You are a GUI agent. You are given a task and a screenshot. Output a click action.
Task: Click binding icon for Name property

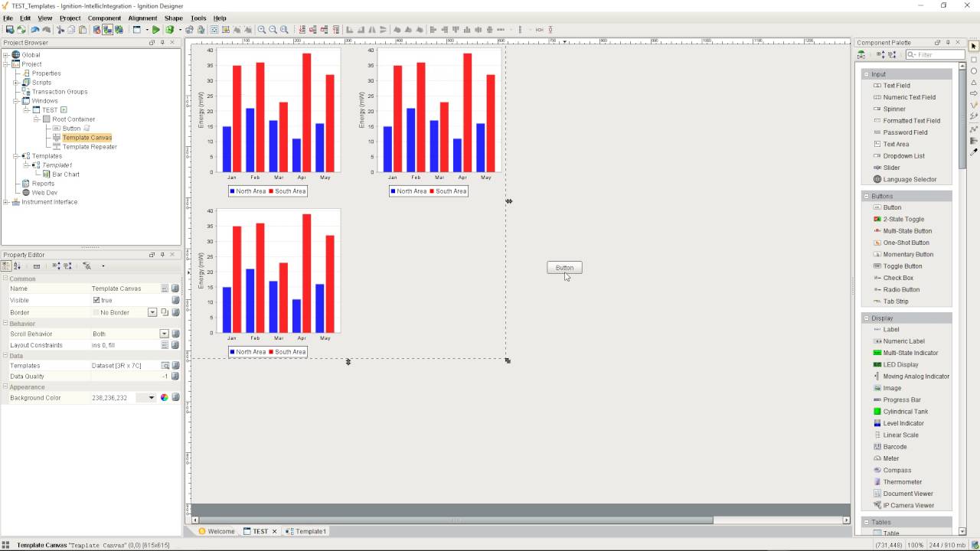tap(175, 289)
